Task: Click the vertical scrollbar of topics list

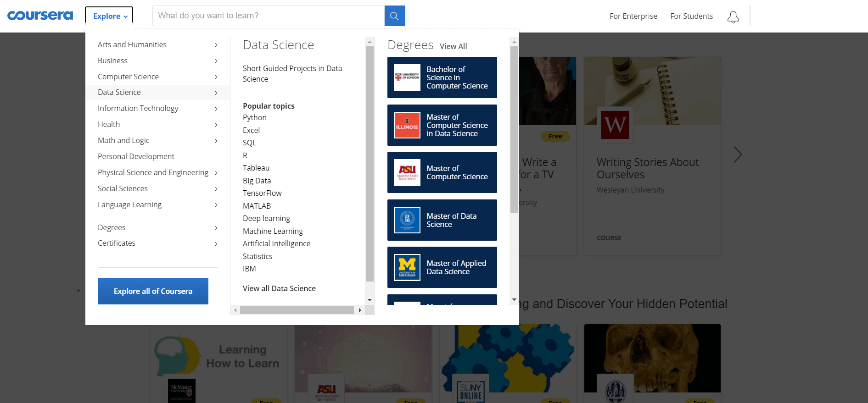Action: [370, 164]
